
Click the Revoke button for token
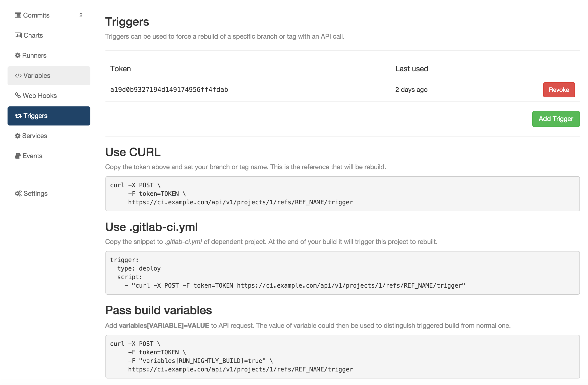(559, 90)
